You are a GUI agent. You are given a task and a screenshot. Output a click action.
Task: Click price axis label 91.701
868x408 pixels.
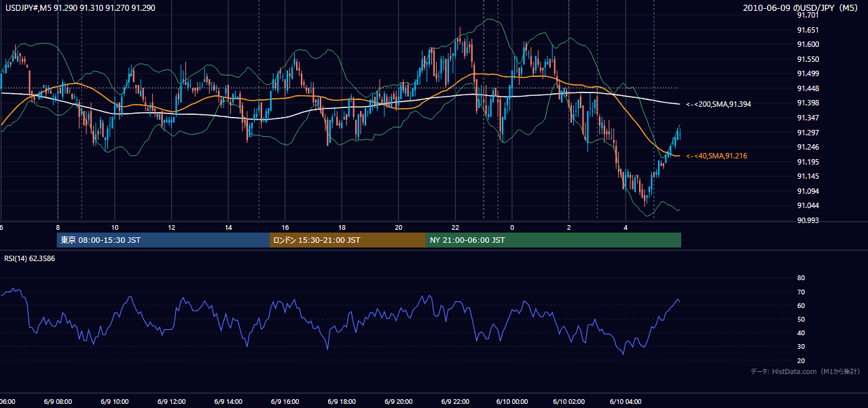pyautogui.click(x=808, y=15)
